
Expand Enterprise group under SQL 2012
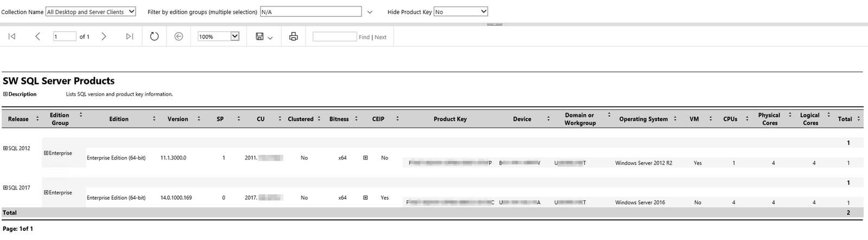click(46, 153)
